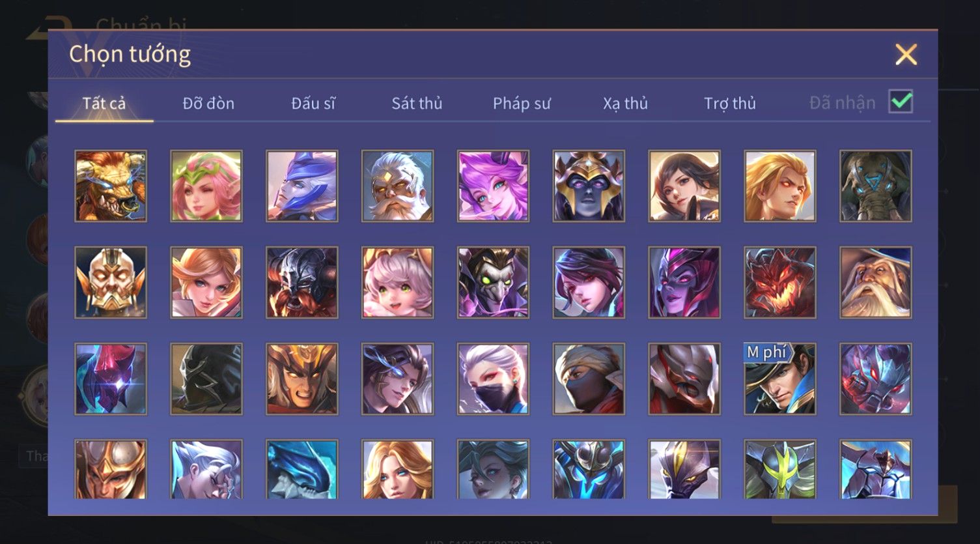Switch to the 'Trợ thủ' tab
The width and height of the screenshot is (980, 544).
(730, 103)
